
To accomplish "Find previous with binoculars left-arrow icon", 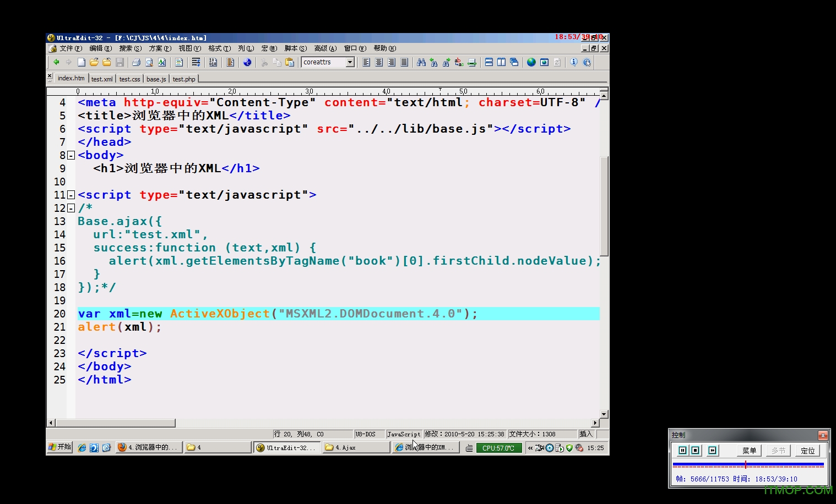I will [434, 62].
